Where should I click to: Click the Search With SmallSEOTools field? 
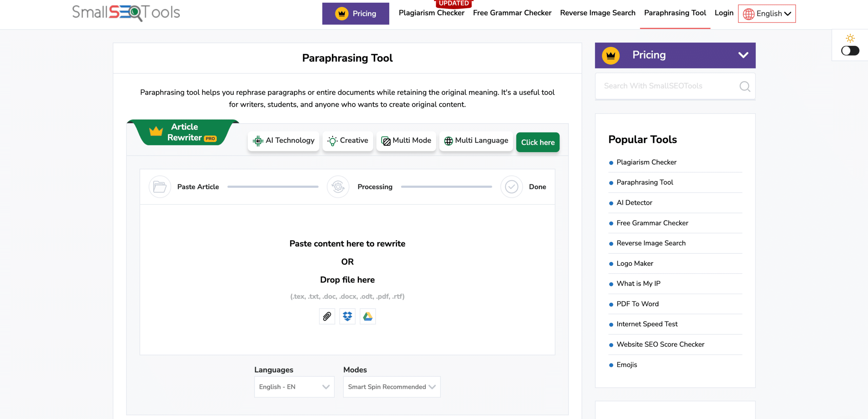[666, 86]
